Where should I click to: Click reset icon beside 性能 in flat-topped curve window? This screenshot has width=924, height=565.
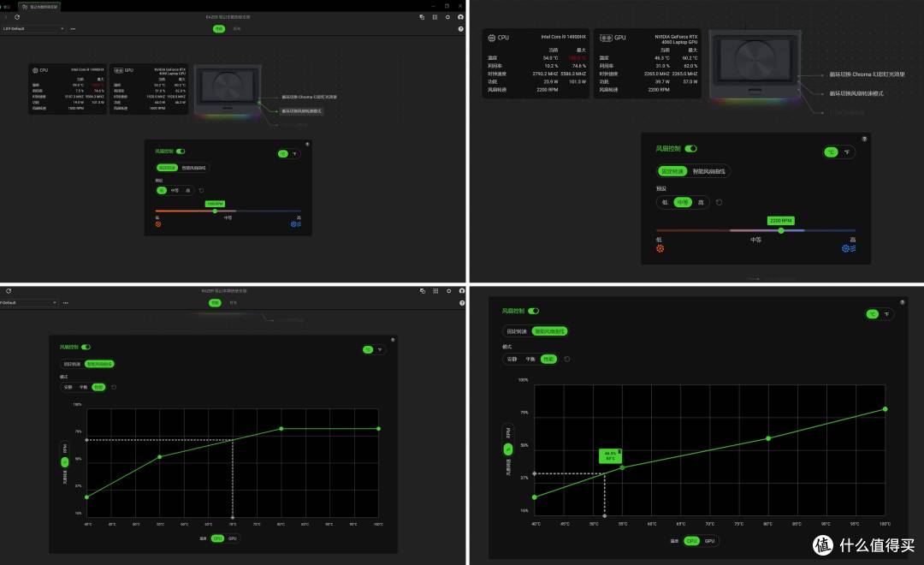coord(114,388)
